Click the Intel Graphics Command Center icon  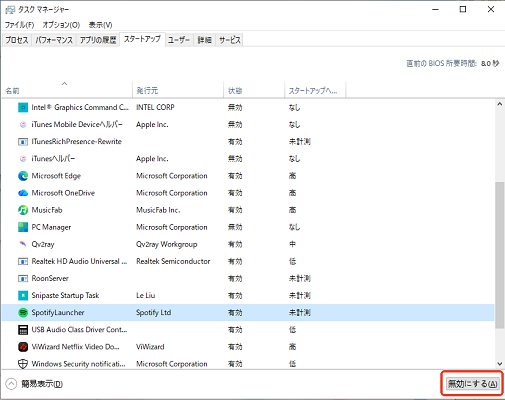click(x=23, y=107)
